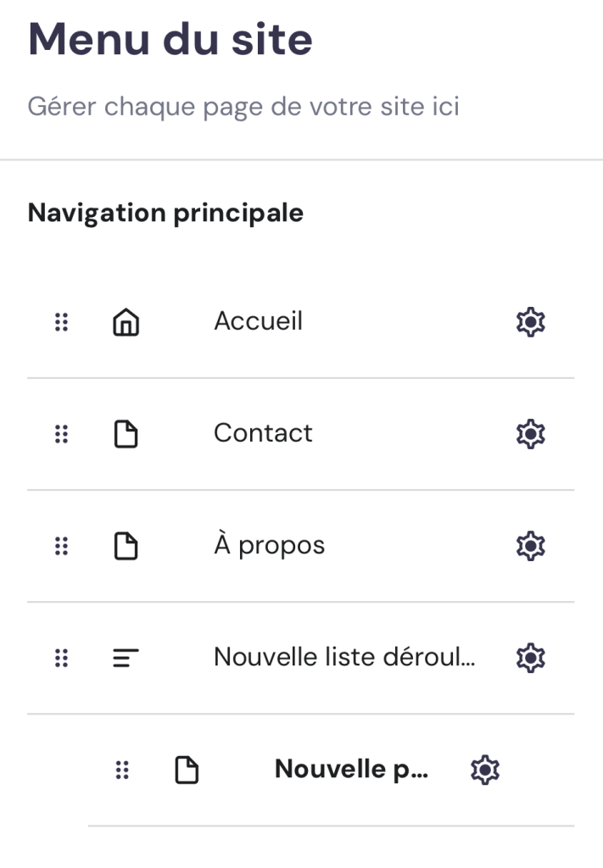Click drag handle dots for Accueil row
Viewport: 603px width, 868px height.
61,322
